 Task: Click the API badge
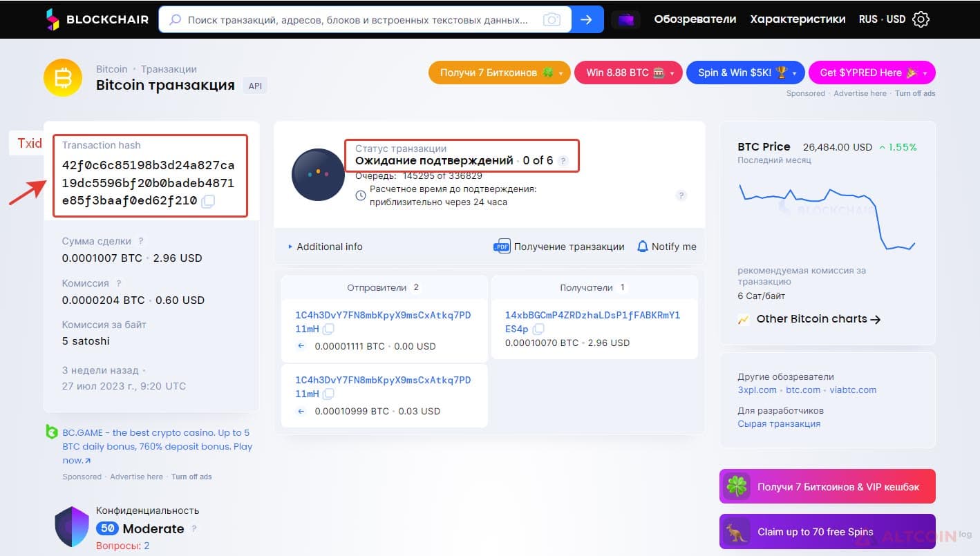tap(254, 86)
